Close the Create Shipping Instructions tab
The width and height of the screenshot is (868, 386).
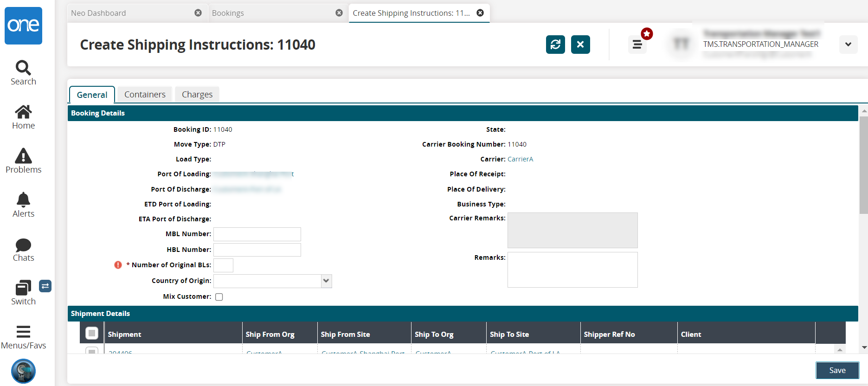480,13
